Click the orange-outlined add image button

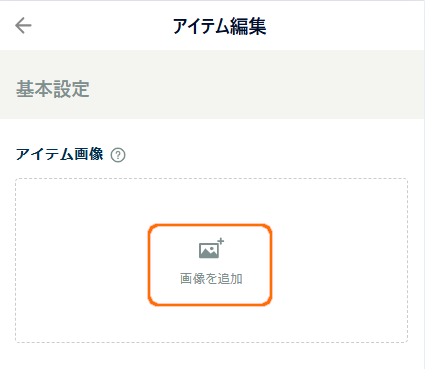click(x=210, y=265)
